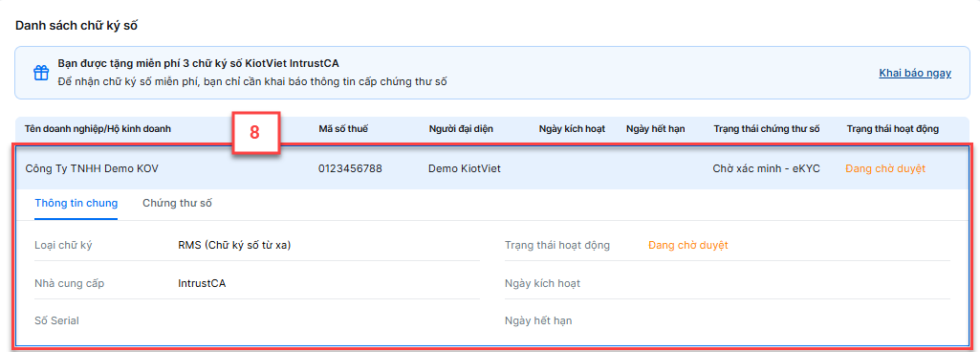Click 'Ngày hết hạn' label in details

[538, 320]
